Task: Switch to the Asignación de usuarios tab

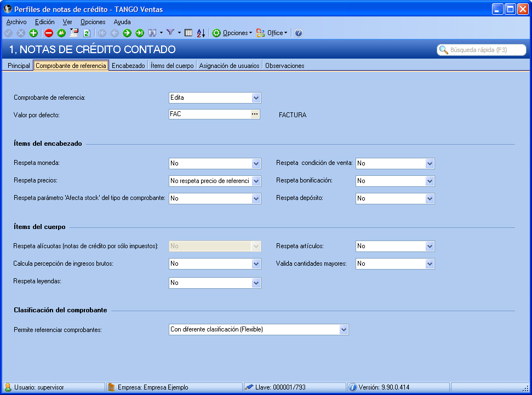Action: pyautogui.click(x=229, y=66)
